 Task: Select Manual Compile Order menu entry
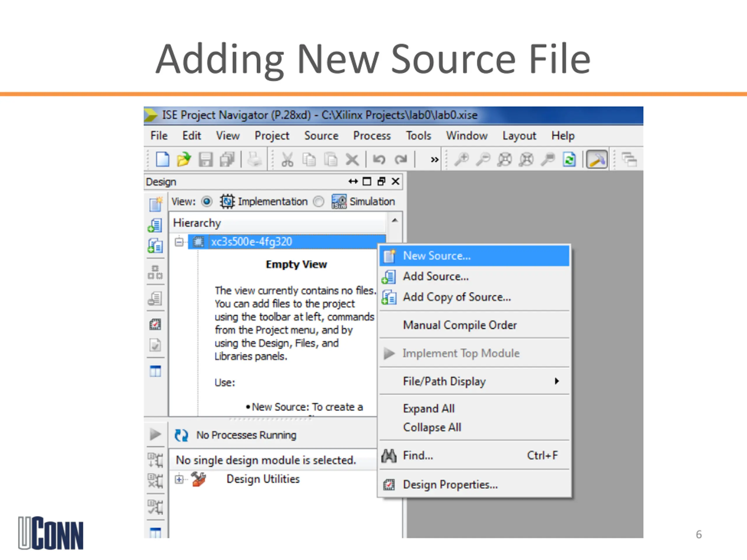coord(474,325)
